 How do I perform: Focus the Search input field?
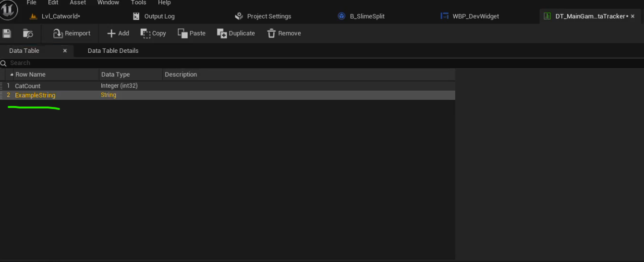pos(322,63)
